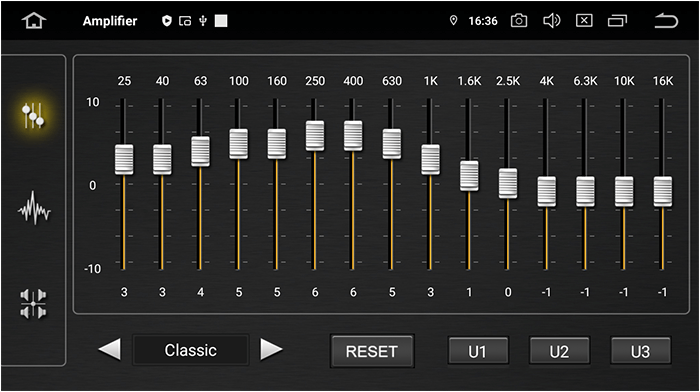Screen dimensions: 700x392
Task: Load user preset U1
Action: point(478,351)
